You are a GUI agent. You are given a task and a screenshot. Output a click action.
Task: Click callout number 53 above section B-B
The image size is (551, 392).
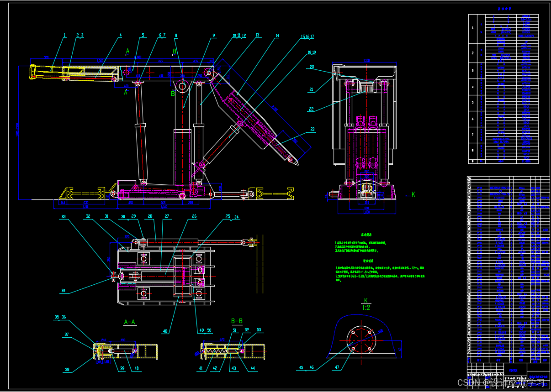tap(259, 330)
